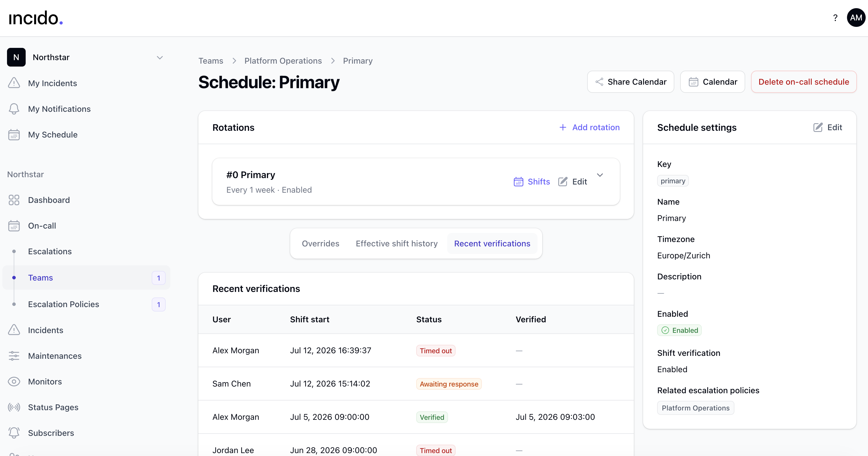The width and height of the screenshot is (868, 456).
Task: Edit the #0 Primary rotation
Action: point(573,182)
